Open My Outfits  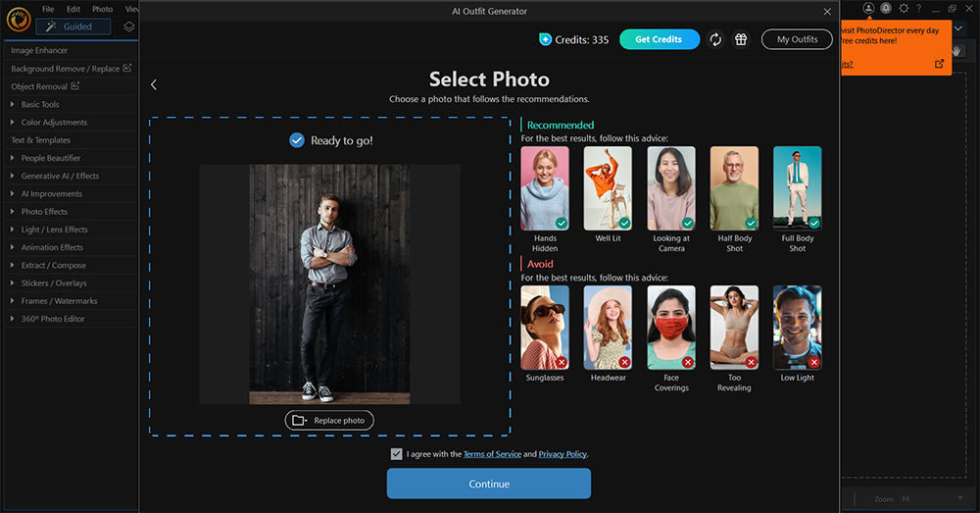coord(797,39)
